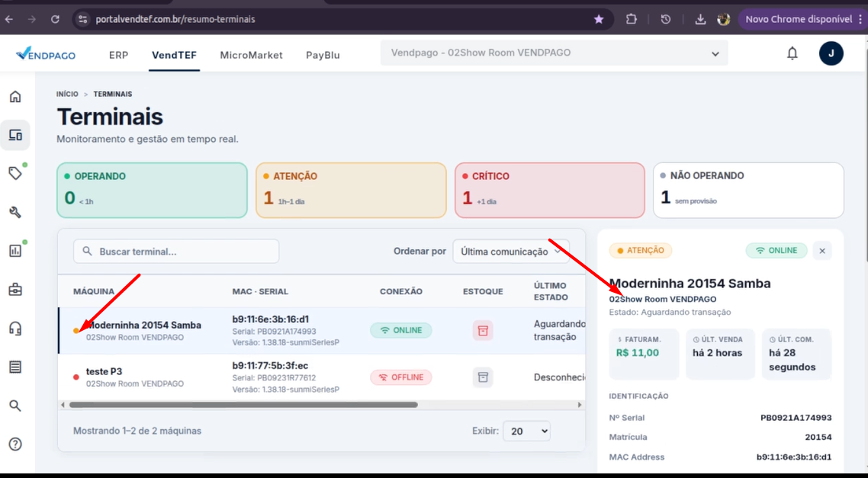The width and height of the screenshot is (868, 478).
Task: Close the terminal details panel
Action: point(822,251)
